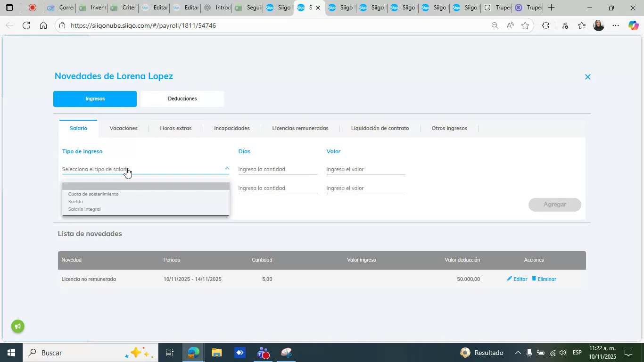Select Sueldo option from list
This screenshot has height=362, width=644.
point(146,202)
